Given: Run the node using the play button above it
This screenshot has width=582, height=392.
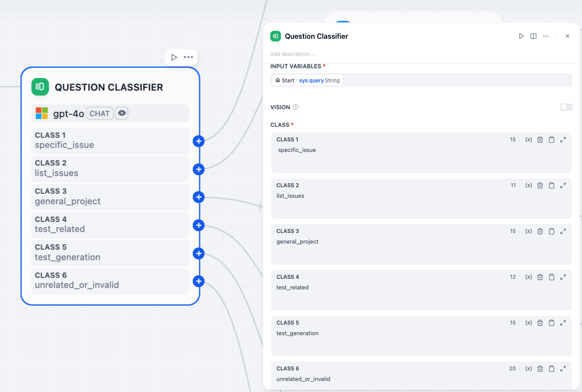Looking at the screenshot, I should 174,57.
